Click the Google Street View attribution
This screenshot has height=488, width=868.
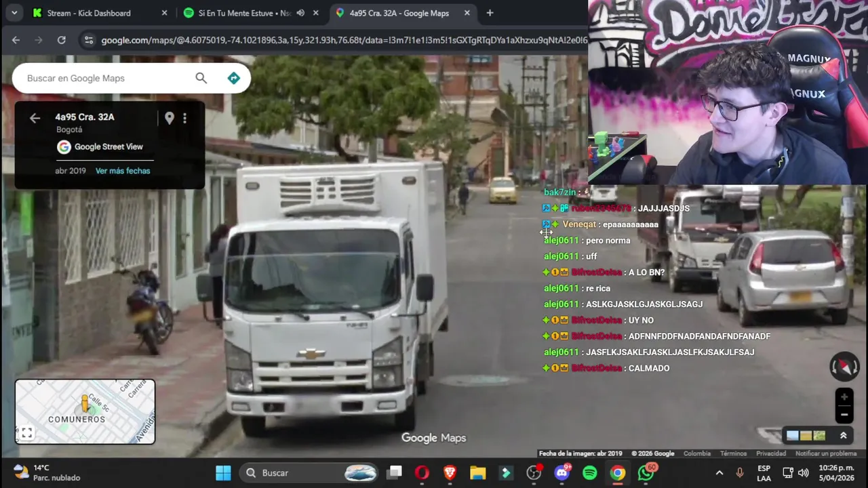click(x=100, y=146)
